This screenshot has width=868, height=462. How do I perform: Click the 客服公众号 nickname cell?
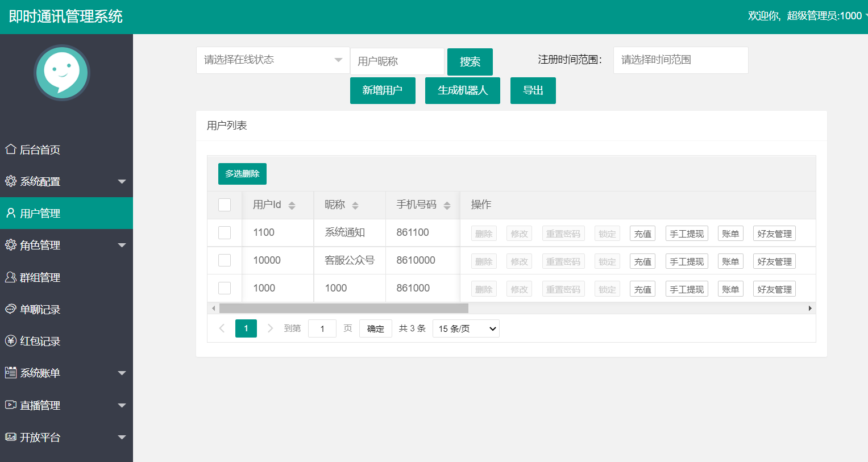[350, 260]
